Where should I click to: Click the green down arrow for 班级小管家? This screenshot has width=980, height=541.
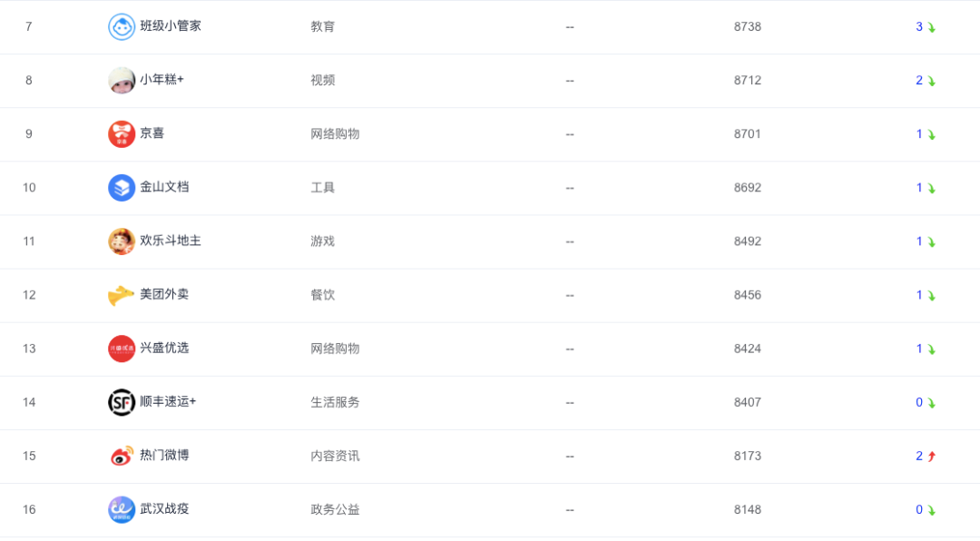pos(932,27)
